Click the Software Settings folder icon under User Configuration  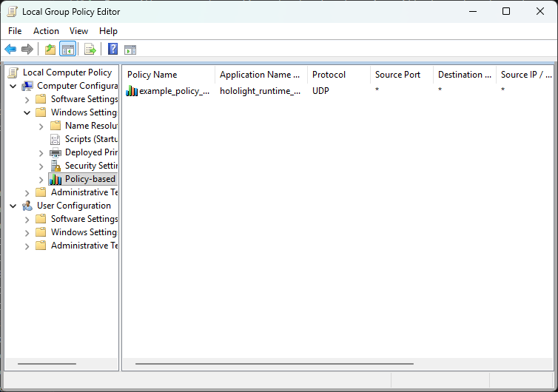tap(41, 219)
